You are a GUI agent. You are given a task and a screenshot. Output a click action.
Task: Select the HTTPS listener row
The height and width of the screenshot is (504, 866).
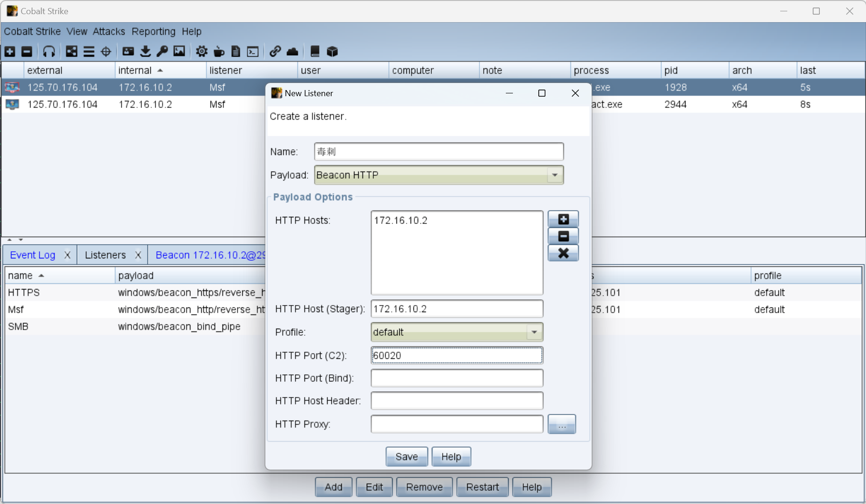pos(135,292)
